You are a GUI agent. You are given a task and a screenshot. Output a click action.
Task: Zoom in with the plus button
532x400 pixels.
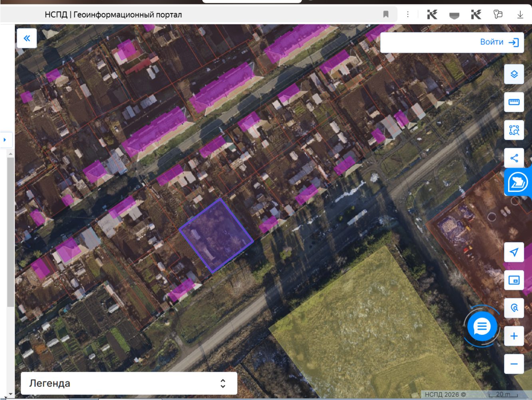(x=514, y=336)
